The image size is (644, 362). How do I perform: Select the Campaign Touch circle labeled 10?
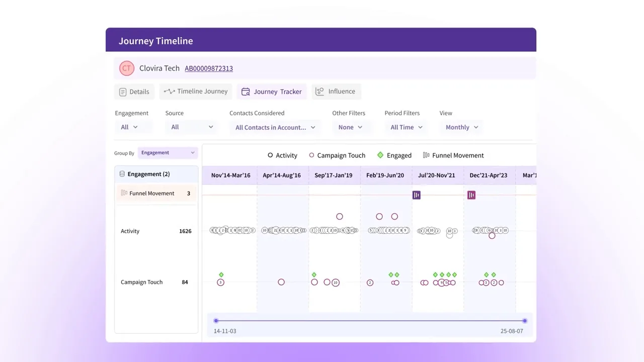click(336, 283)
